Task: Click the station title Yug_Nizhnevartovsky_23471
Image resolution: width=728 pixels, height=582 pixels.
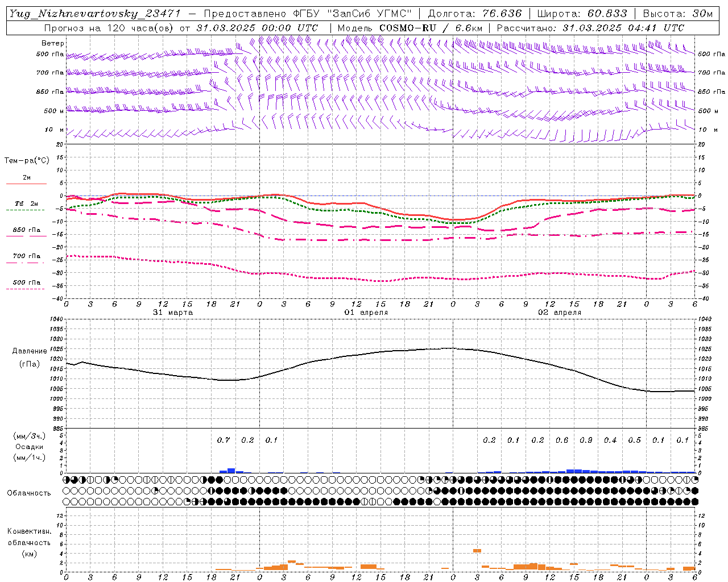Action: pyautogui.click(x=94, y=14)
